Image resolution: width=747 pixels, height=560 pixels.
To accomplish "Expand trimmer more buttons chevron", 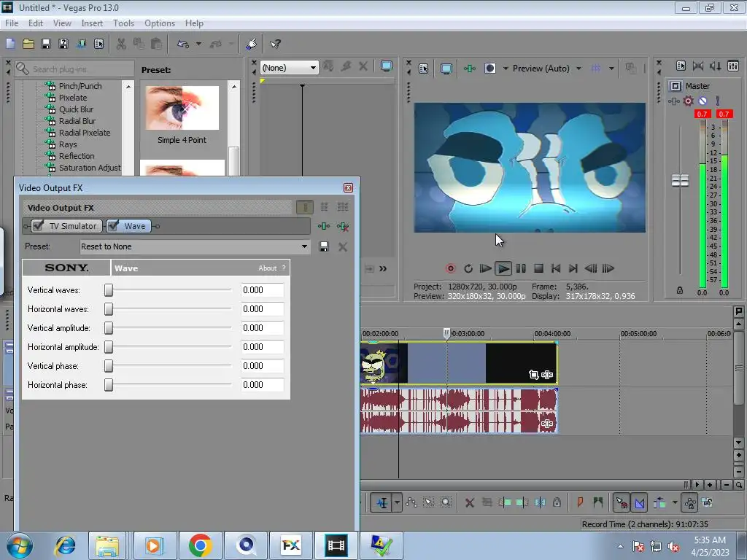I will (x=383, y=269).
